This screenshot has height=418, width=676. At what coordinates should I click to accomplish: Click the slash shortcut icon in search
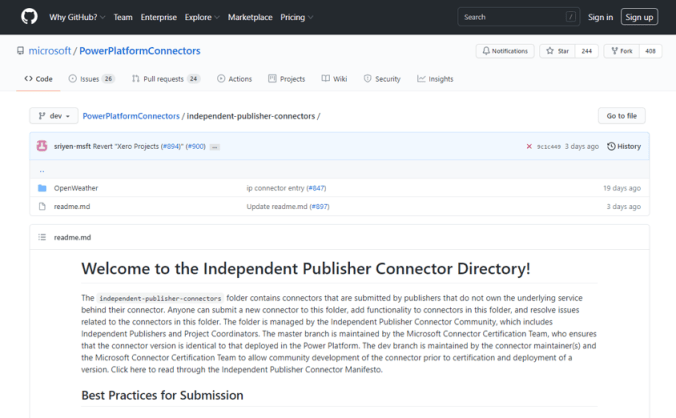[570, 17]
